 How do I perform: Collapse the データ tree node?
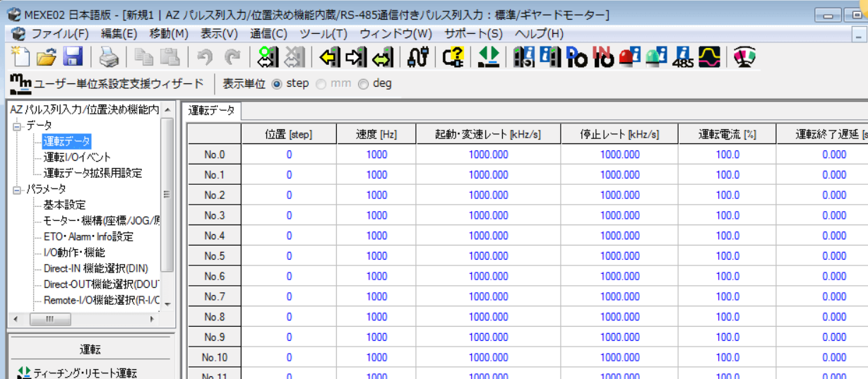pos(17,126)
